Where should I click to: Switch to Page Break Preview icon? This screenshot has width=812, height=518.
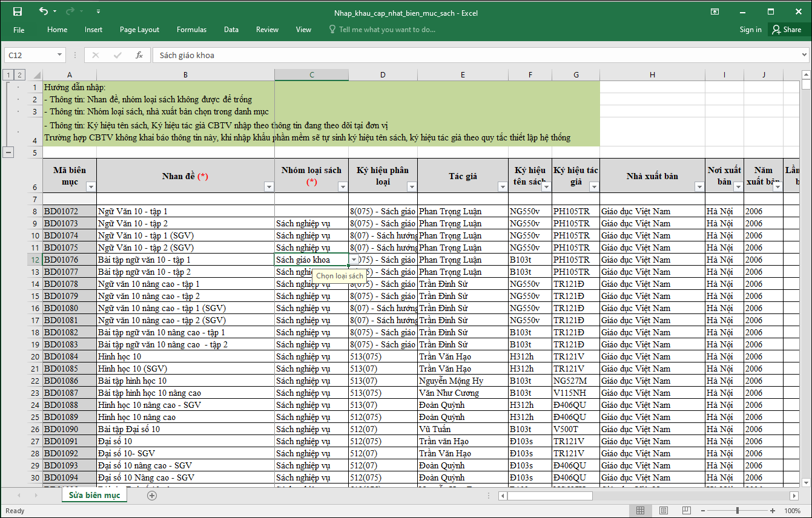[x=687, y=511]
